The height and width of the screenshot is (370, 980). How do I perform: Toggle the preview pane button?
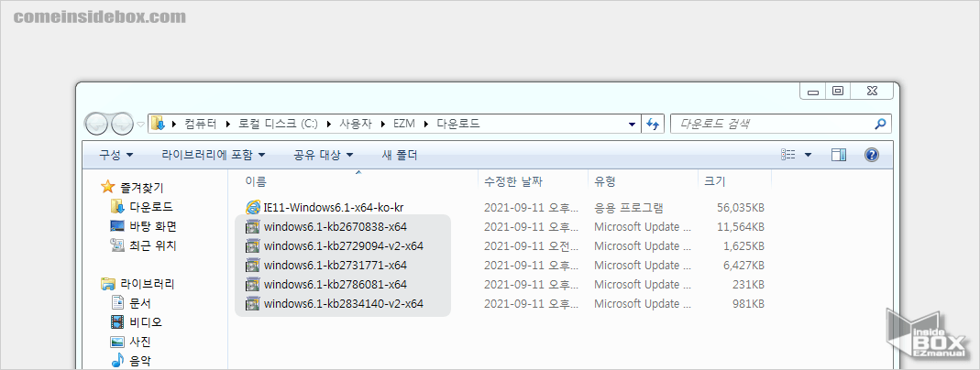(838, 155)
